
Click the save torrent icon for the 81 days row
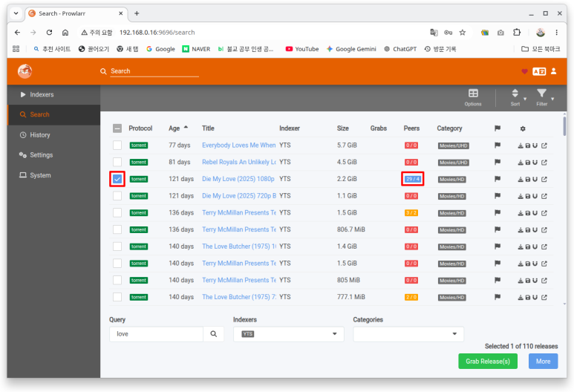[527, 163]
